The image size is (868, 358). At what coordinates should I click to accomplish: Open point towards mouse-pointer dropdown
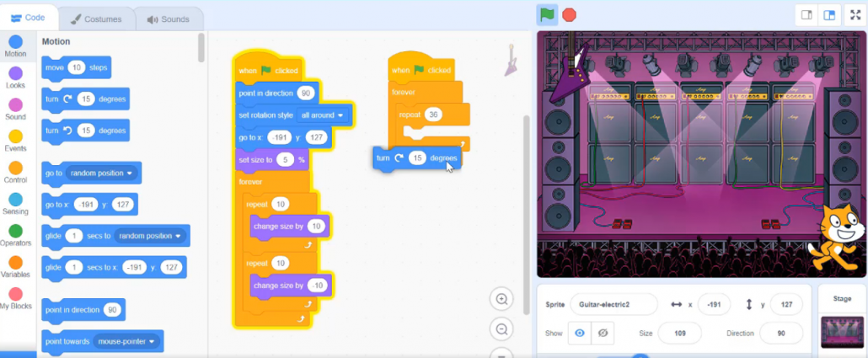(x=126, y=341)
